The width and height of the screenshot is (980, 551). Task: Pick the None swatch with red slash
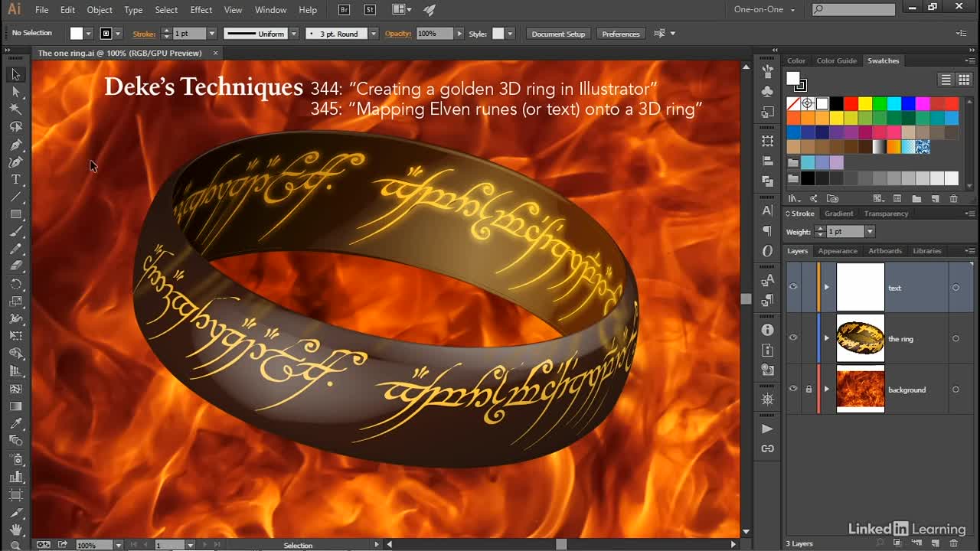[794, 103]
